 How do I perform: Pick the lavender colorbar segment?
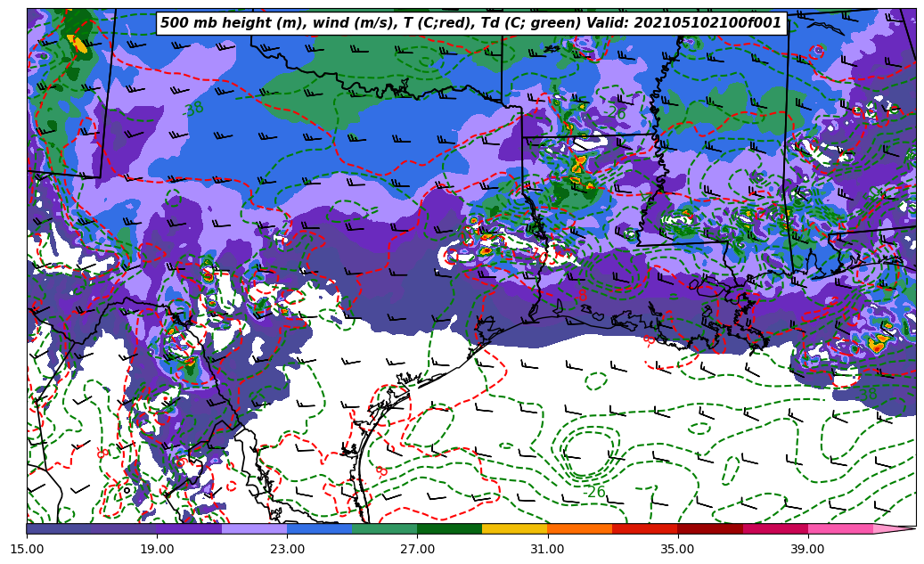[254, 528]
